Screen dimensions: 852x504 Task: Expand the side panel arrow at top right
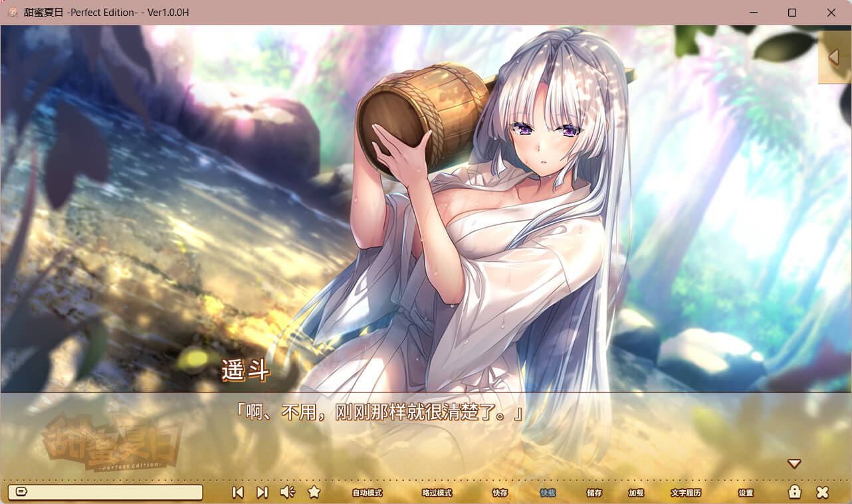(x=834, y=57)
